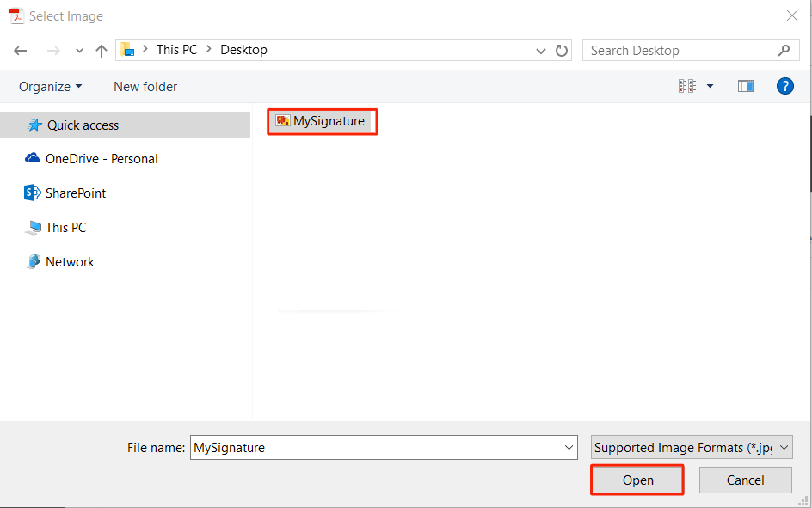The width and height of the screenshot is (812, 508).
Task: Expand the view options dropdown arrow
Action: click(710, 86)
